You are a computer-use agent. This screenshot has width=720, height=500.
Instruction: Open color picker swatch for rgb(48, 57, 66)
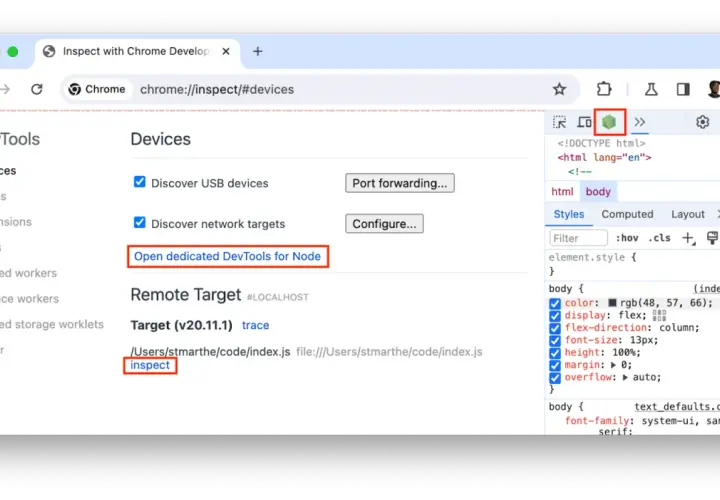point(613,303)
